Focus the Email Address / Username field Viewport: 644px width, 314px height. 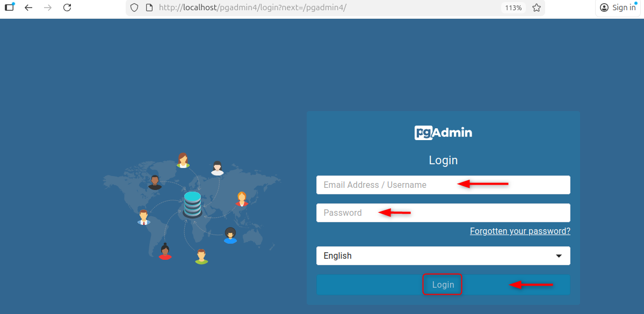click(x=443, y=185)
